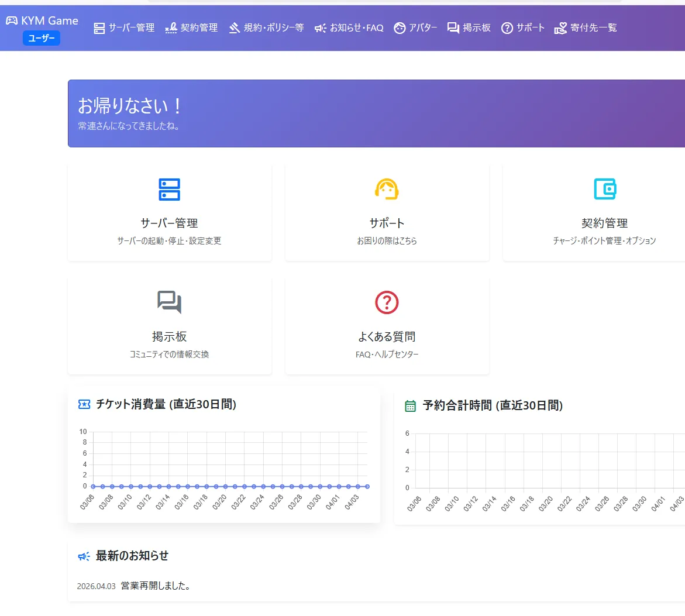The height and width of the screenshot is (616, 685).
Task: Click the blue server icon in サーバー管理 card
Action: pos(170,190)
